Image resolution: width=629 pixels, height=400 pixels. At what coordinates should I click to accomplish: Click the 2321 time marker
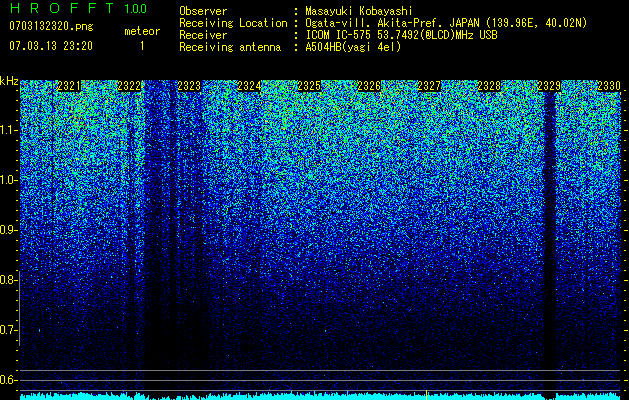69,86
